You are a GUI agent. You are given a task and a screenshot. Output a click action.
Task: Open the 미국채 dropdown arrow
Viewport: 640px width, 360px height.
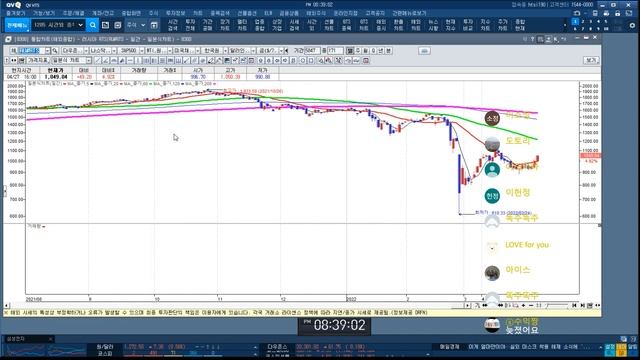pos(198,51)
